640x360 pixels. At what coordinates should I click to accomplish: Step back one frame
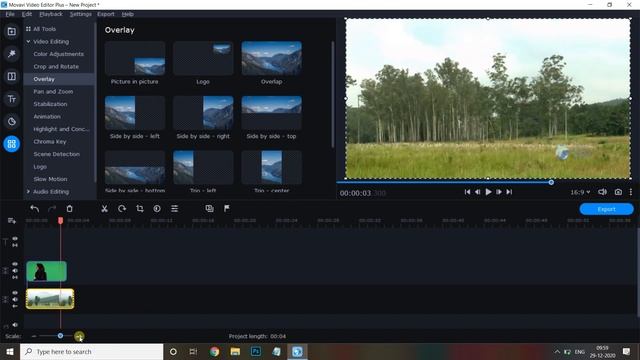click(478, 192)
